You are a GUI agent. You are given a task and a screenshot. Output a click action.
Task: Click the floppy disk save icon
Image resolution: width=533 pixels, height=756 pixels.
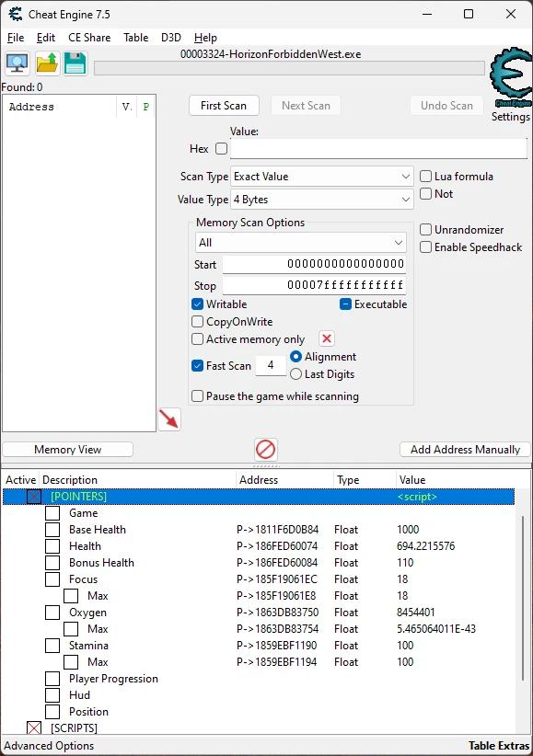(x=75, y=63)
